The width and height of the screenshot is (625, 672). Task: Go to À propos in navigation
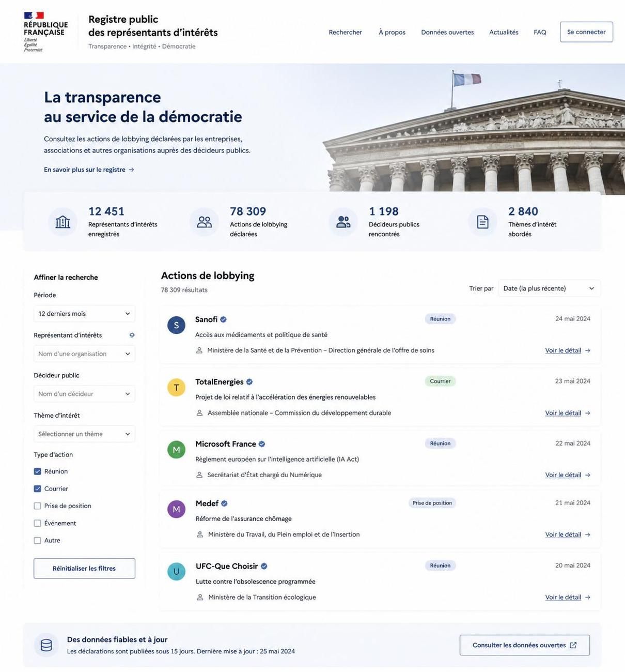pyautogui.click(x=392, y=32)
